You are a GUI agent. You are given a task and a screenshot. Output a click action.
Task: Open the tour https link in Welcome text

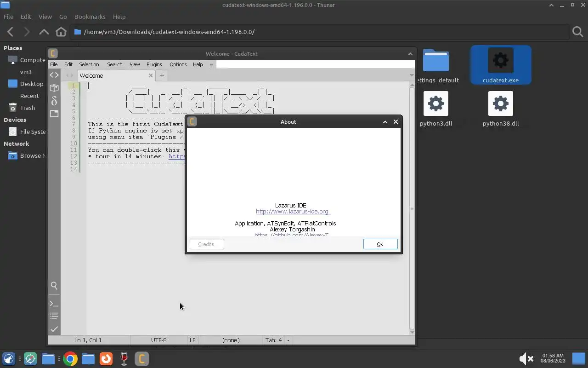tap(177, 156)
